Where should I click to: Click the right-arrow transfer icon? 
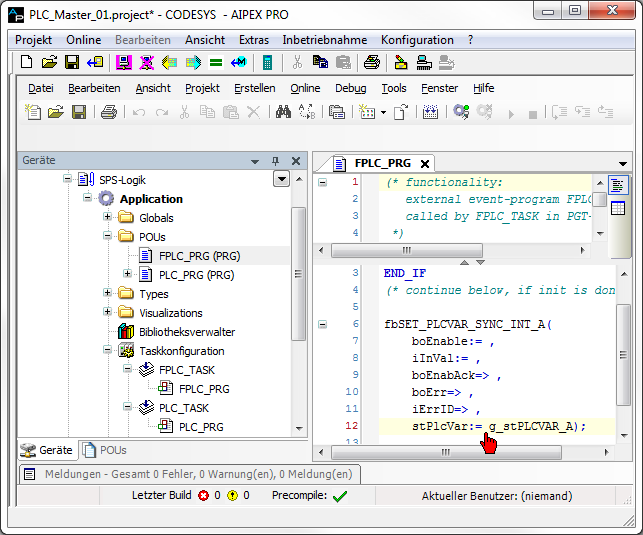click(x=194, y=62)
